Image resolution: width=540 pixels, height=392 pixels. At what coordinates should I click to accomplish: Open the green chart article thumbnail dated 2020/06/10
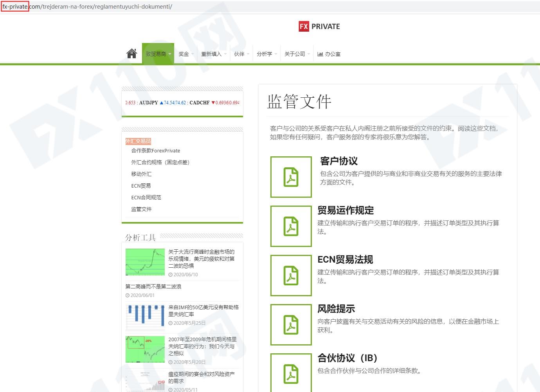[x=145, y=262]
